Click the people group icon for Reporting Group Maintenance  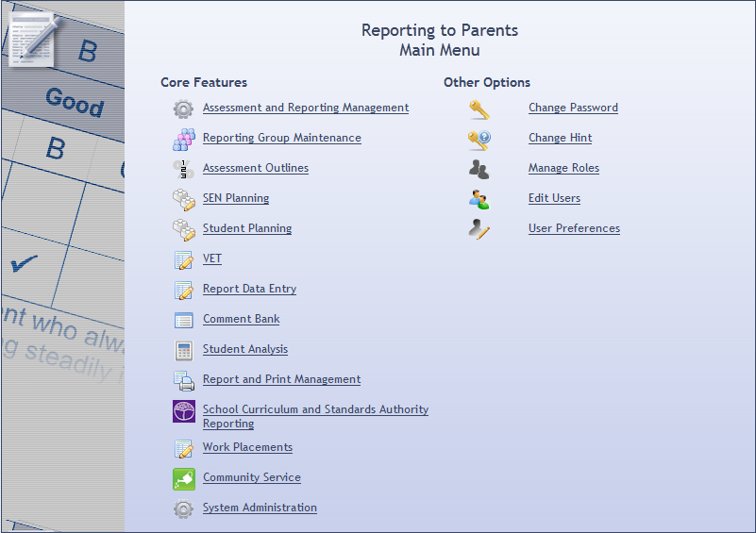click(183, 139)
